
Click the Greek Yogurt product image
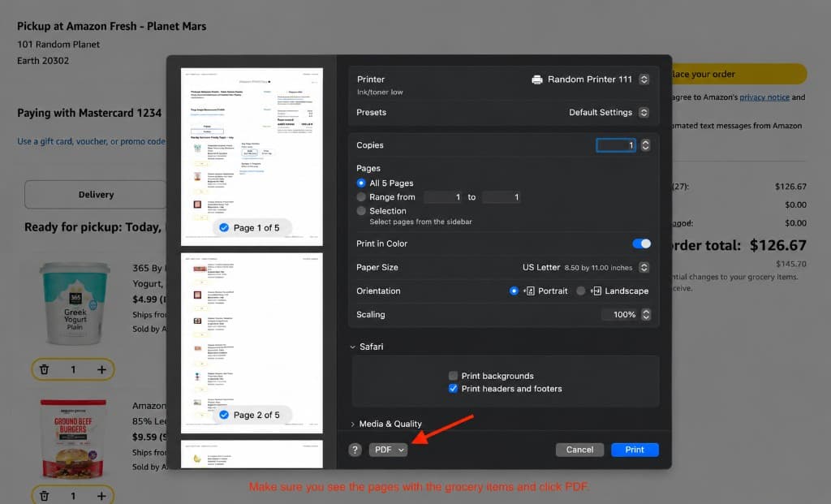74,304
